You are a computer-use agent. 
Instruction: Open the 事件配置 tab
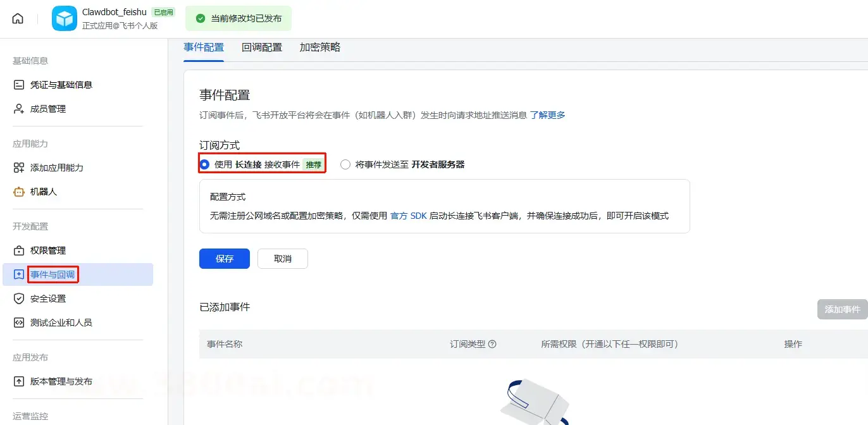click(x=204, y=47)
